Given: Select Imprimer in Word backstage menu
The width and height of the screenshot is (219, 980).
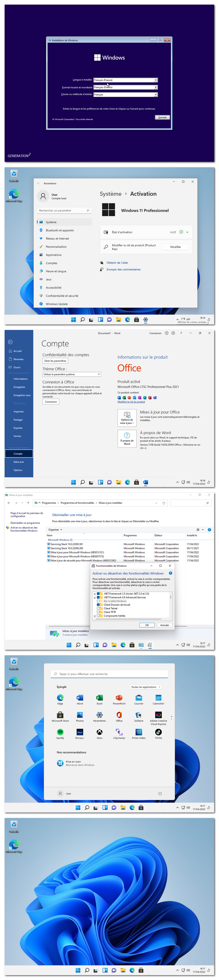Looking at the screenshot, I should click(x=19, y=412).
